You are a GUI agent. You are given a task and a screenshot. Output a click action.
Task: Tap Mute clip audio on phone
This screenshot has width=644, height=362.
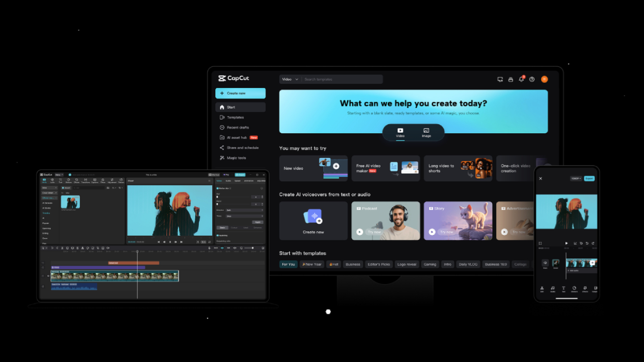coord(545,263)
